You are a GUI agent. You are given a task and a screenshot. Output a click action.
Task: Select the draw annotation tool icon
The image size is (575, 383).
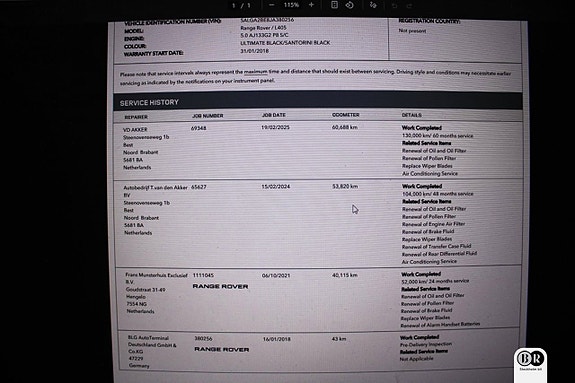click(x=373, y=5)
